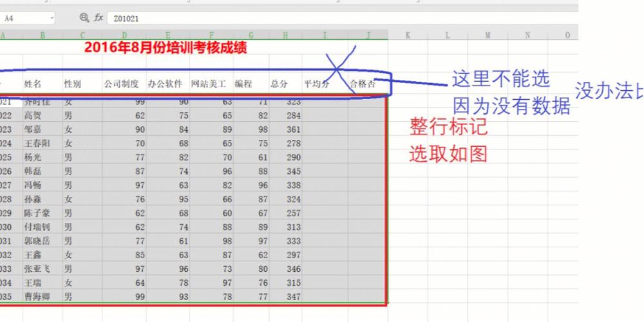Select total score cell 313
644x322 pixels.
coord(285,227)
